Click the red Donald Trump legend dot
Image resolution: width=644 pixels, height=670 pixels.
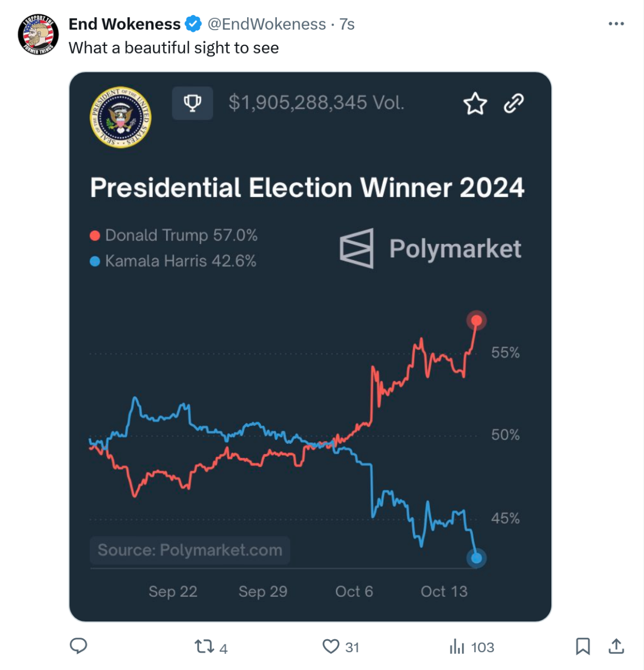(x=95, y=236)
